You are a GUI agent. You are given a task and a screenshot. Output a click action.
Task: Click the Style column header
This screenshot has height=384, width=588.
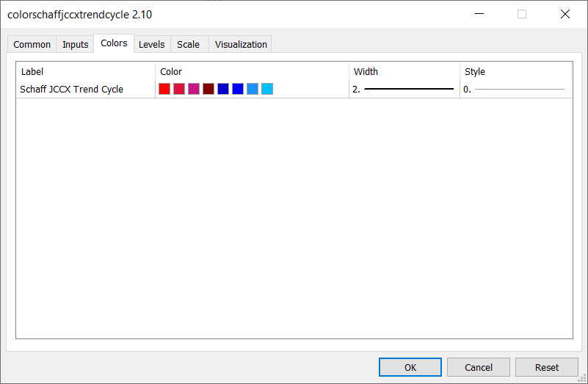[x=515, y=71]
